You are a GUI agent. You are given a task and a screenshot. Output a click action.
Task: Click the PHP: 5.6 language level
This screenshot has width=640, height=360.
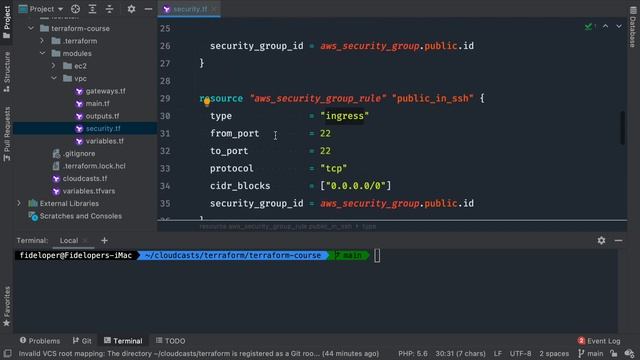[413, 353]
